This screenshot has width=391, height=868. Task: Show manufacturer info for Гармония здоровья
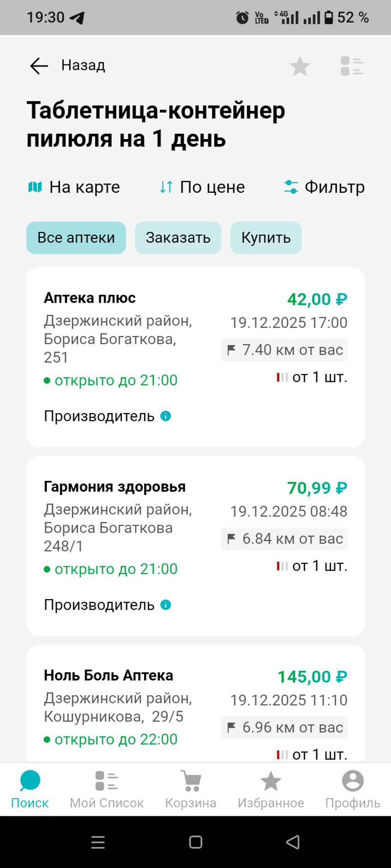(166, 605)
